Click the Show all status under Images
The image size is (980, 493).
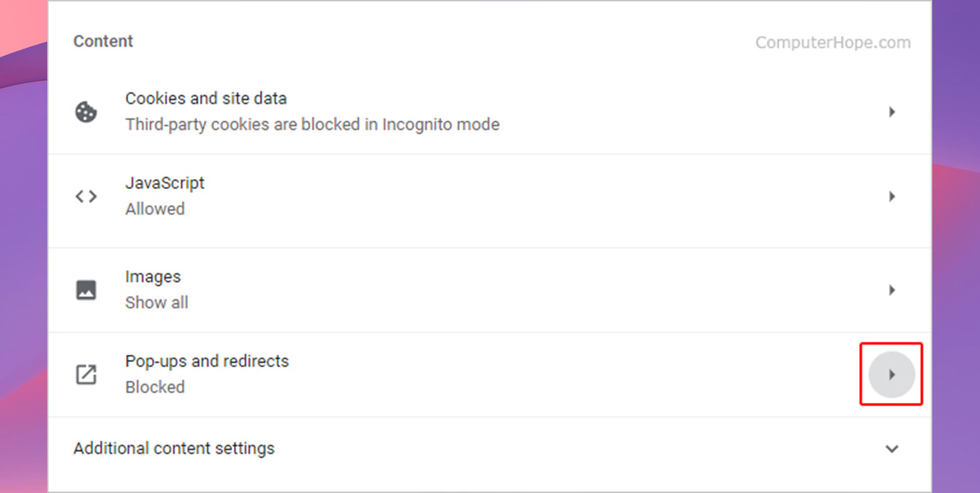click(157, 303)
